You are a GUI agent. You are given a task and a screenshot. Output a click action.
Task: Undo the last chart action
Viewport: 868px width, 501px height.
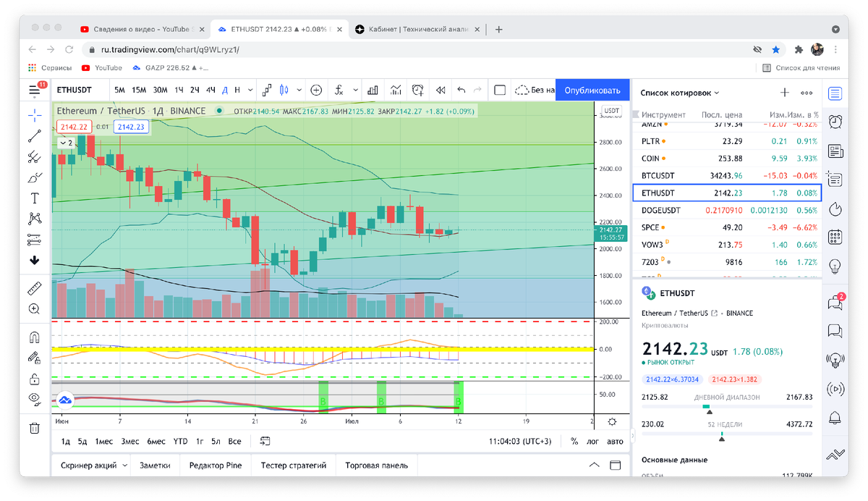click(461, 90)
